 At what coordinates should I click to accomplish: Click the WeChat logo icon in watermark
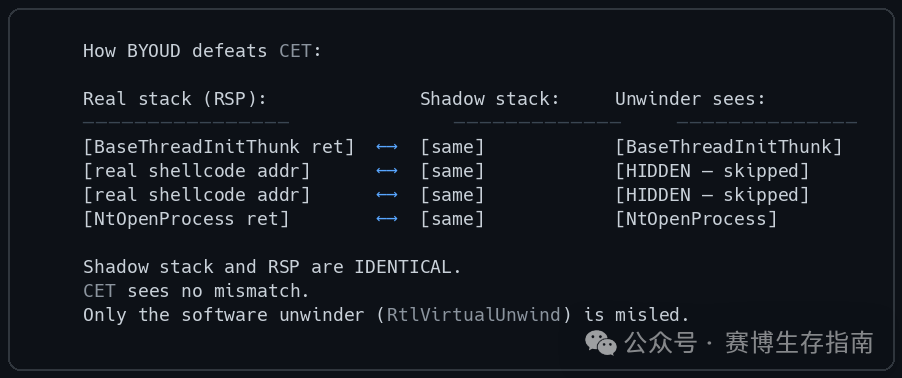(x=601, y=343)
